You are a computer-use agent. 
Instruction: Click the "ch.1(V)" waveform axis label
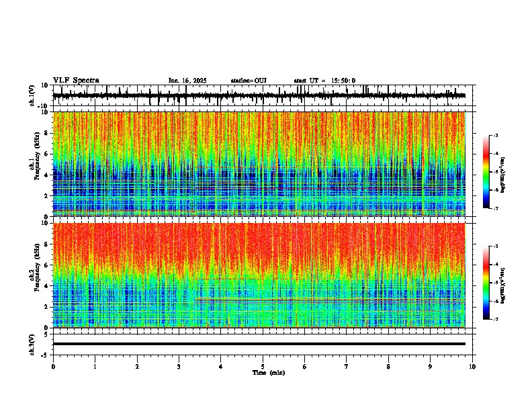pos(32,95)
